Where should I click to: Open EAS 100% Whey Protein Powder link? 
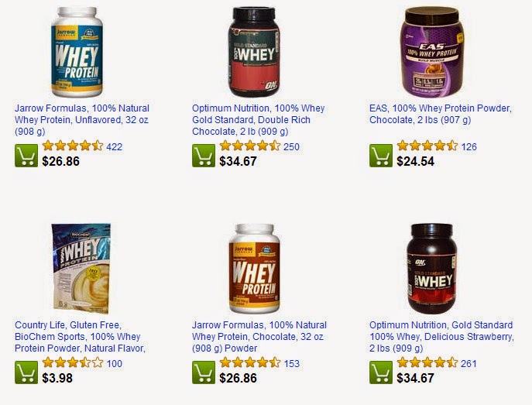click(441, 114)
